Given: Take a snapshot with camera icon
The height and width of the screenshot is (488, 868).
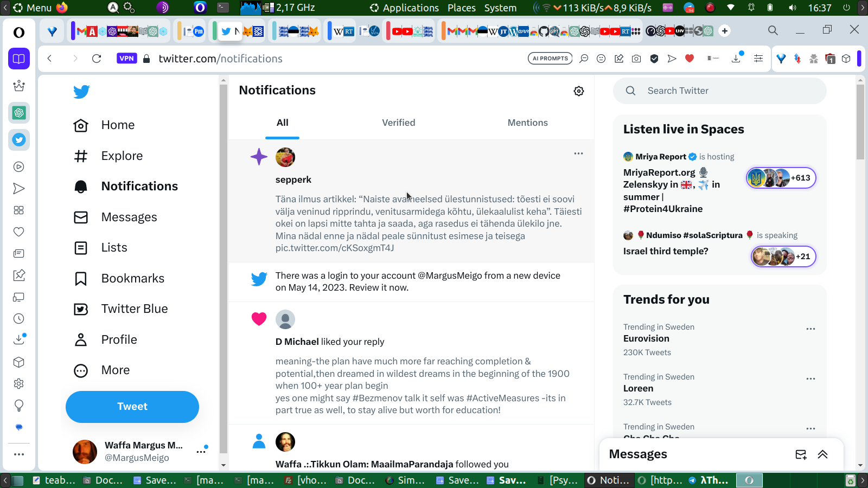Looking at the screenshot, I should (x=636, y=59).
